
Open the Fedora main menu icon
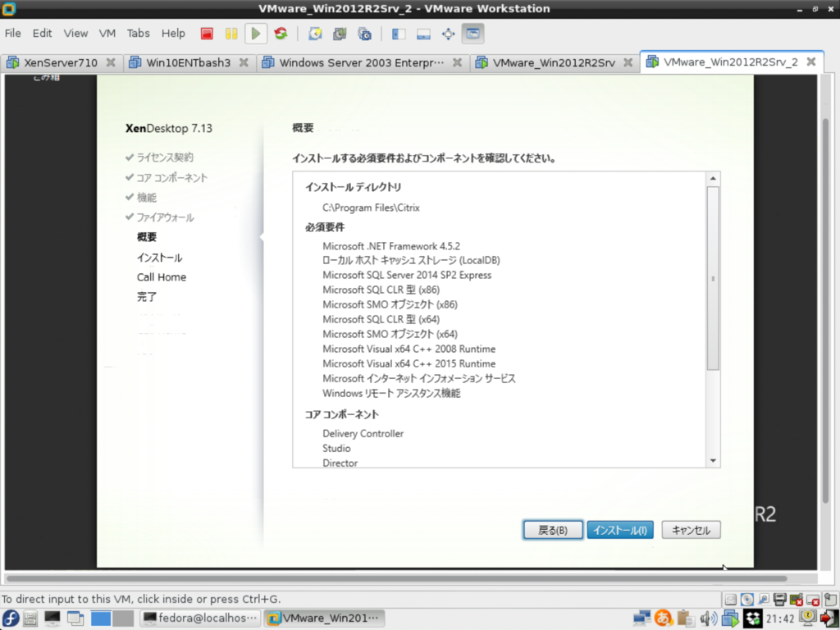(10, 619)
